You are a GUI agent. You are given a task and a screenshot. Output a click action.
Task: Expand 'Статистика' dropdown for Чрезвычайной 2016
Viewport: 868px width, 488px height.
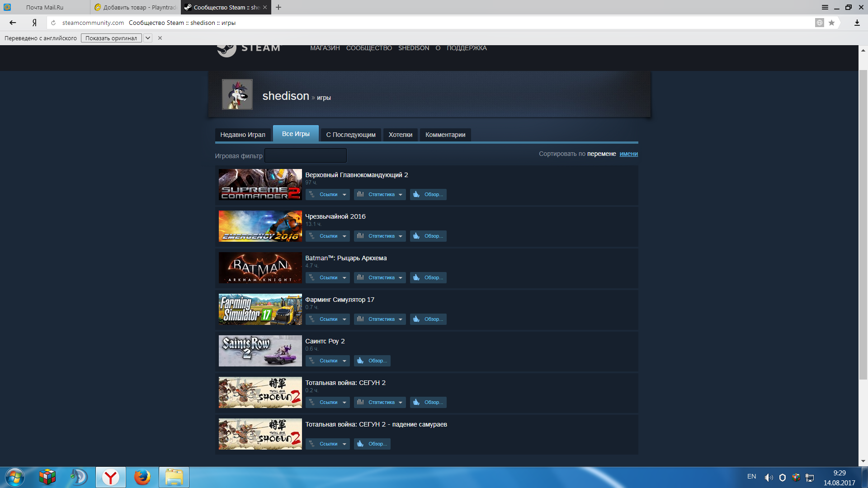pos(380,236)
